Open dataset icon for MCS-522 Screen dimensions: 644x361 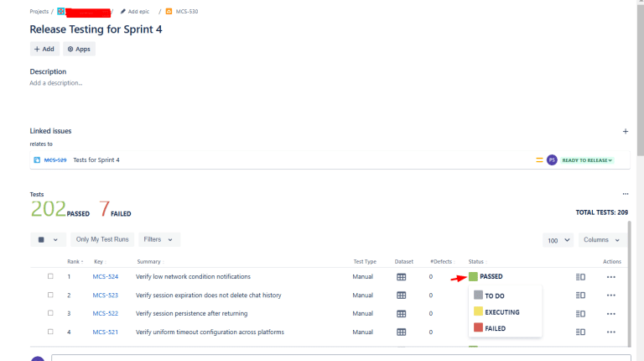[x=402, y=314]
